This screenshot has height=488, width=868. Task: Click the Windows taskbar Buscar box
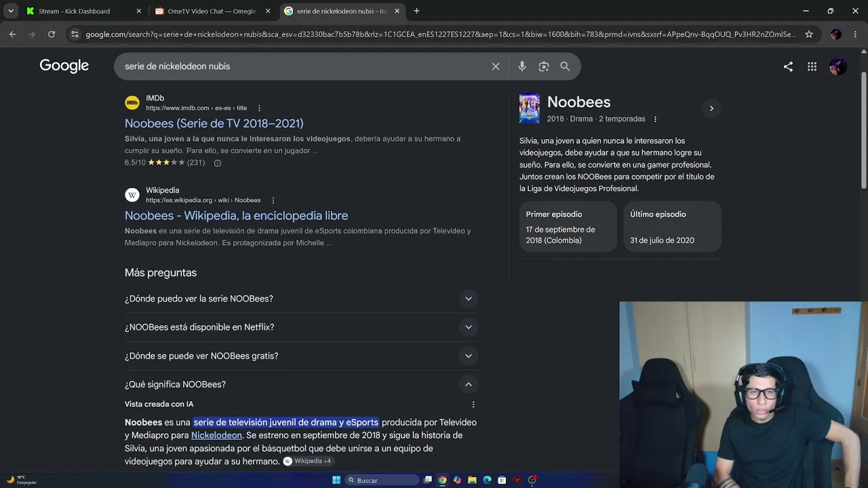click(382, 480)
